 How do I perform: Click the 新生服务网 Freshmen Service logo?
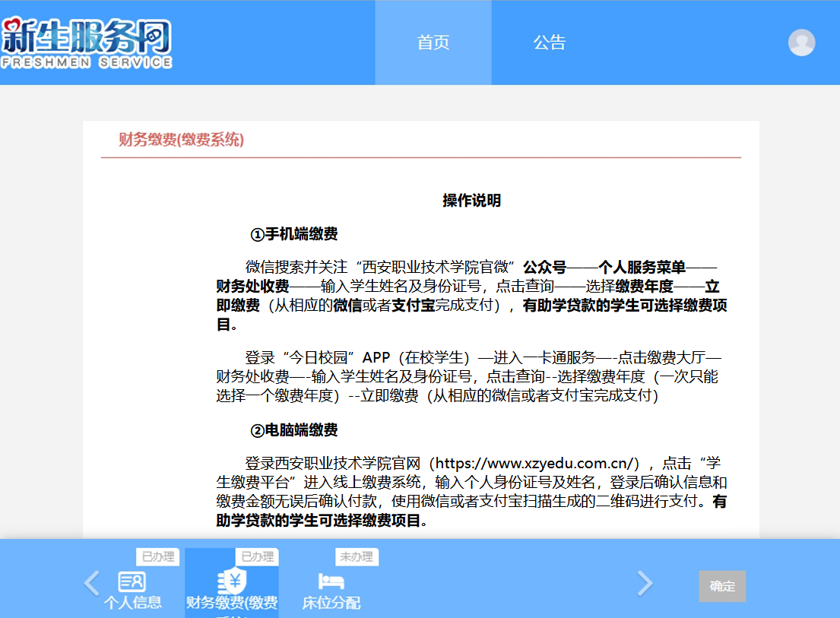click(x=87, y=43)
